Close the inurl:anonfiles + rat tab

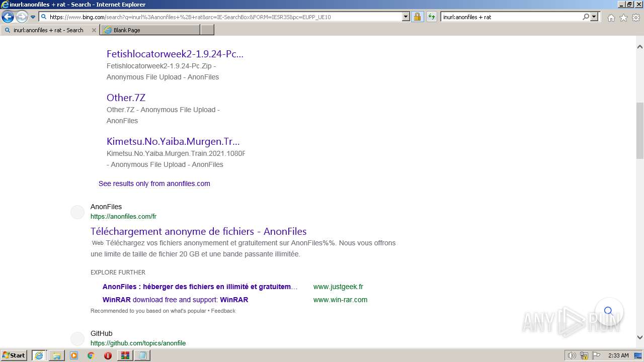pyautogui.click(x=94, y=30)
